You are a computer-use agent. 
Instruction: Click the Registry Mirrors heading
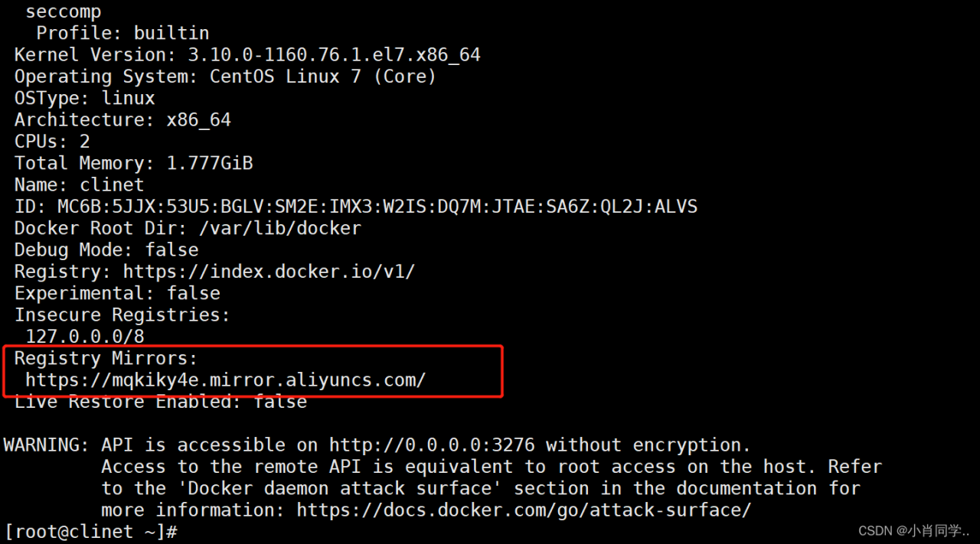106,357
